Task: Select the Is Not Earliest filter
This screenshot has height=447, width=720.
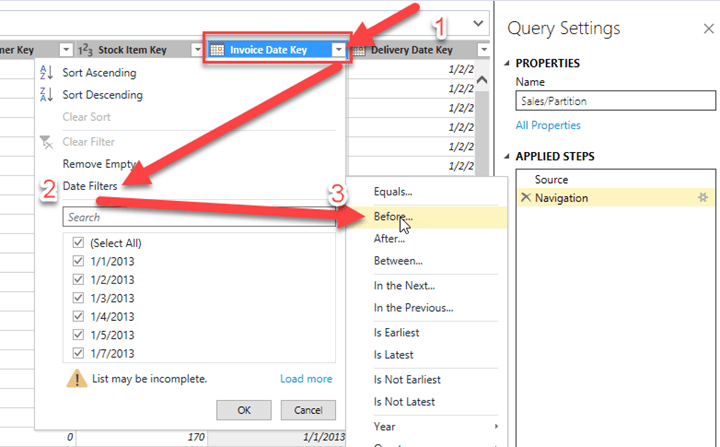Action: (x=407, y=379)
